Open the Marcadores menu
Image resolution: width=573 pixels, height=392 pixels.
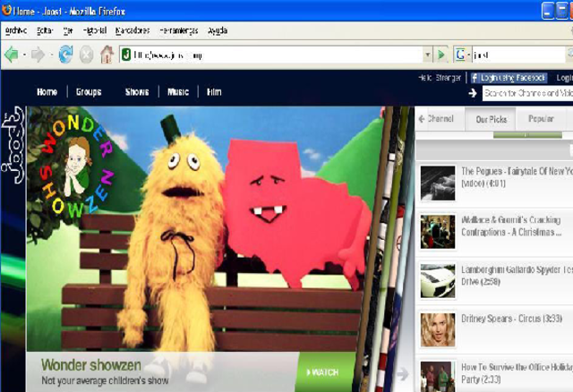[133, 30]
